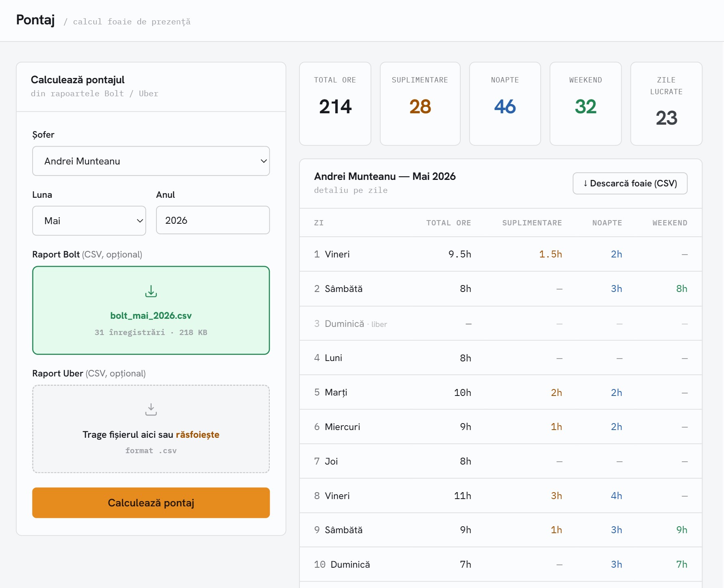Screen dimensions: 724x588
Task: Click the NOAPTE summary card showing 46
Action: coord(505,104)
